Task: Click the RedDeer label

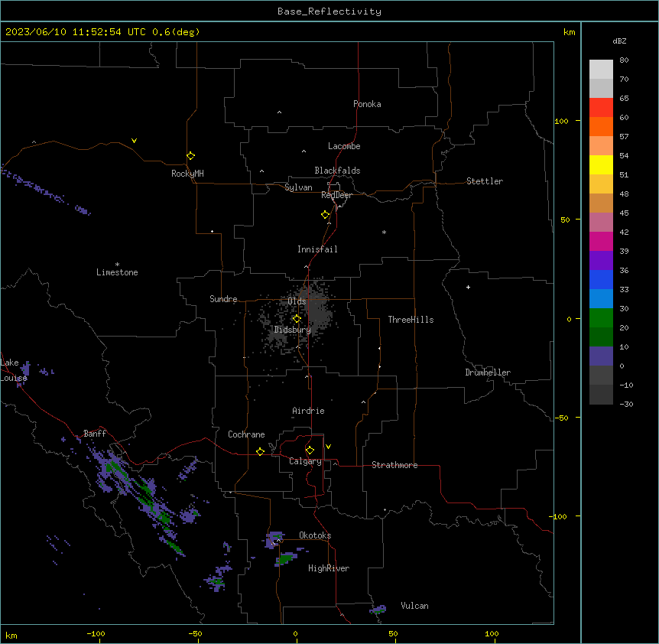Action: click(x=336, y=195)
